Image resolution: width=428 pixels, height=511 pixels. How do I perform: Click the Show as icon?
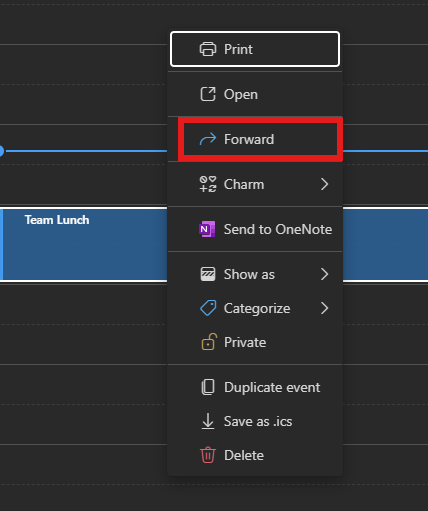click(208, 274)
